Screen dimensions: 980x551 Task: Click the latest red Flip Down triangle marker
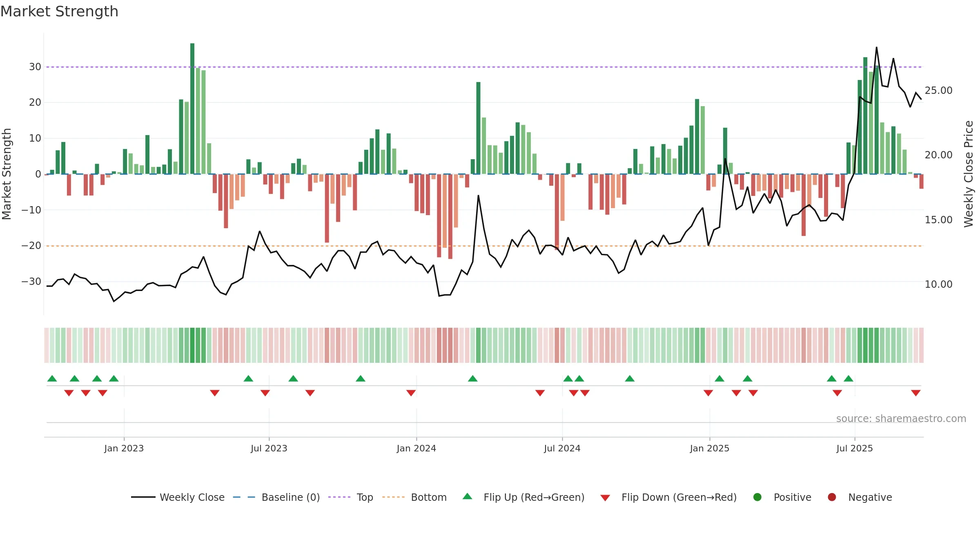click(x=916, y=393)
